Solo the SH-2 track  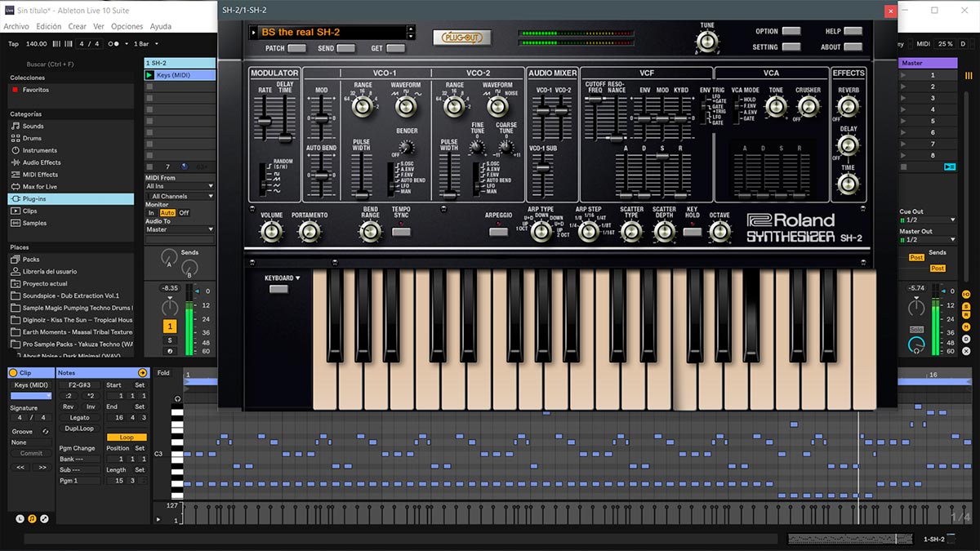click(170, 340)
